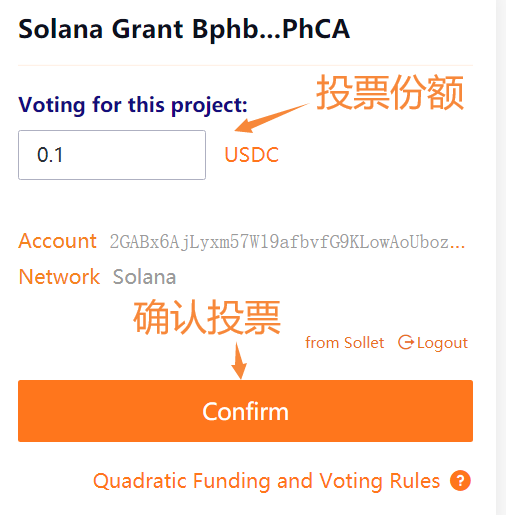This screenshot has height=515, width=506.
Task: Select the truncated account address 2GABx6Aj...
Action: click(x=287, y=242)
